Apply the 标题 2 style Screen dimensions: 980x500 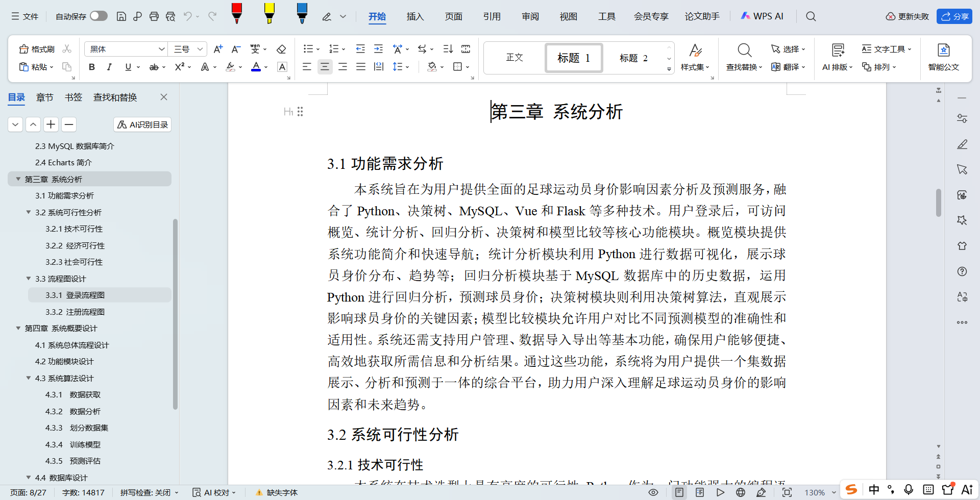tap(633, 58)
